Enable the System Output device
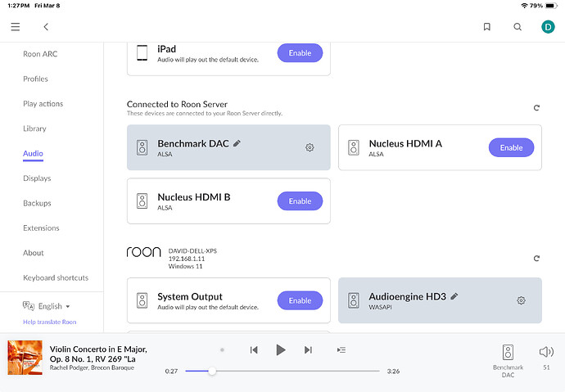This screenshot has height=392, width=565. pos(300,300)
